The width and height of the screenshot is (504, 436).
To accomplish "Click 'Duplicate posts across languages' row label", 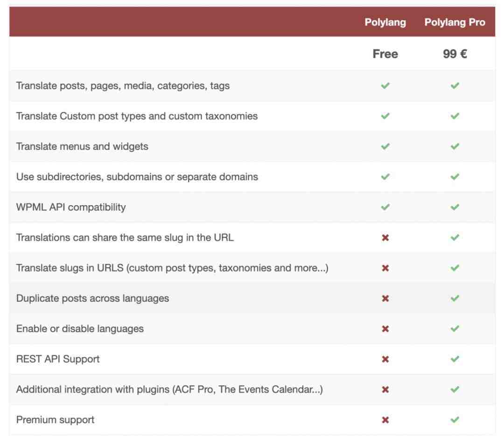I will point(92,298).
